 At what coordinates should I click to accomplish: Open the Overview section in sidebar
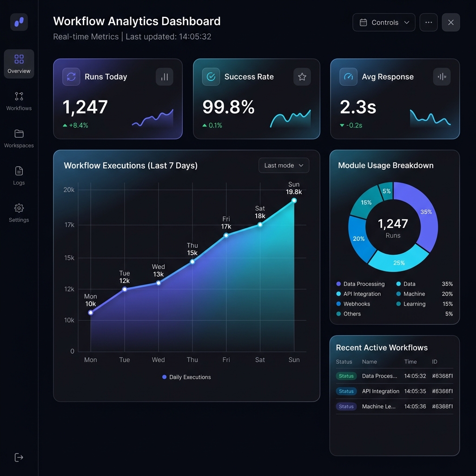point(19,64)
